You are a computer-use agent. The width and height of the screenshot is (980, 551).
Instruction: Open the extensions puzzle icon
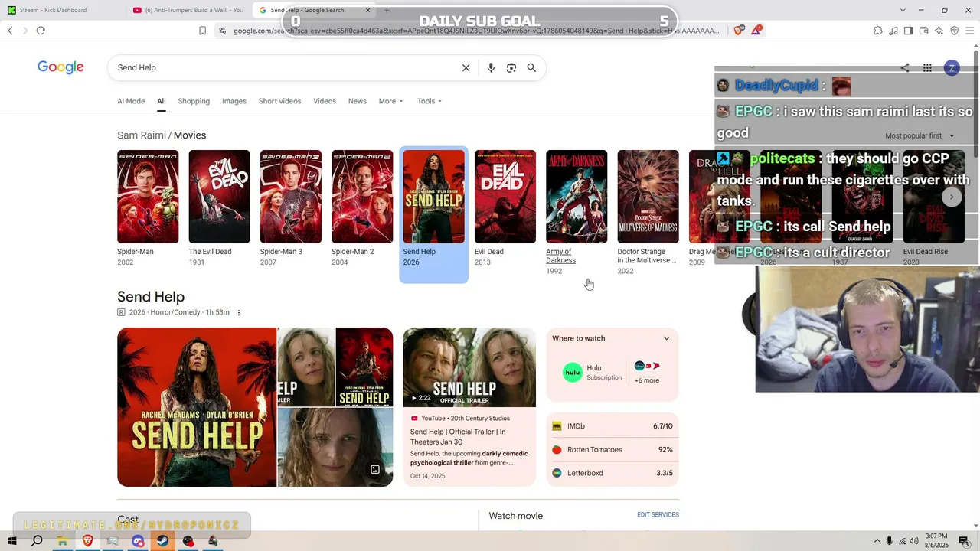878,31
